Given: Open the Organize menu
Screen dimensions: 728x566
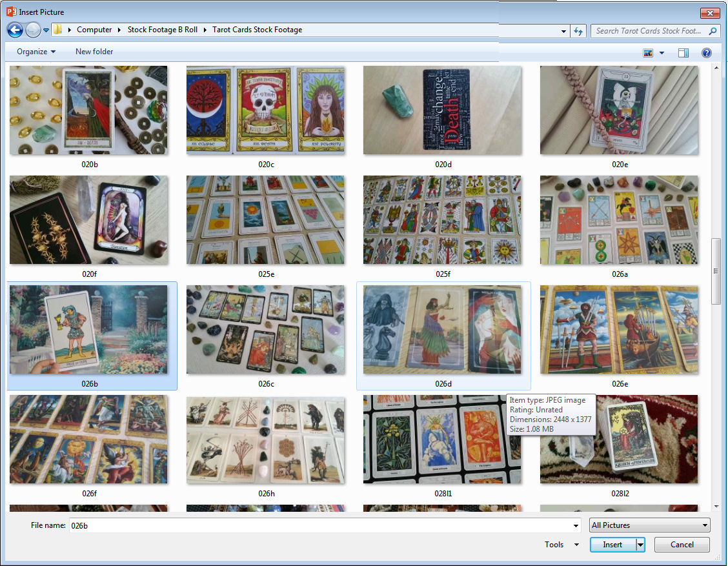Looking at the screenshot, I should point(36,52).
